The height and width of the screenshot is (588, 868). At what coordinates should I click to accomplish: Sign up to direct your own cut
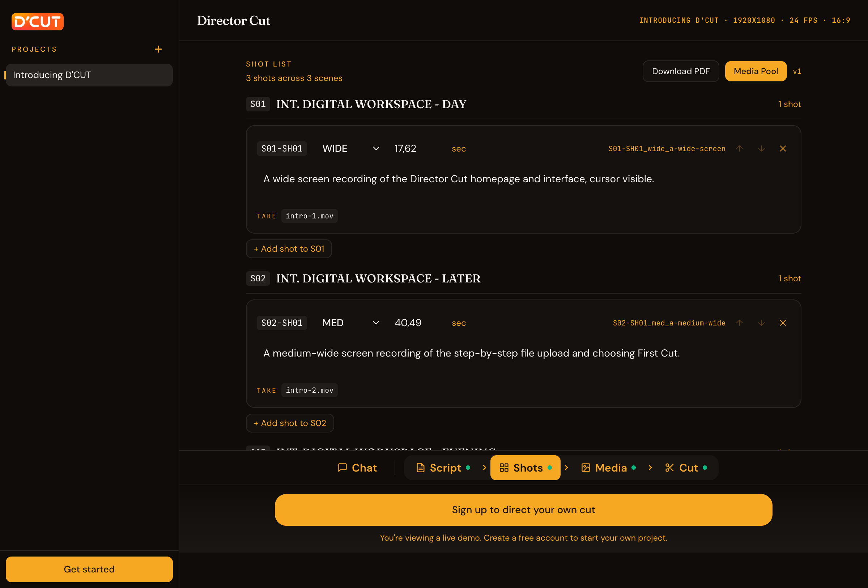pyautogui.click(x=523, y=510)
